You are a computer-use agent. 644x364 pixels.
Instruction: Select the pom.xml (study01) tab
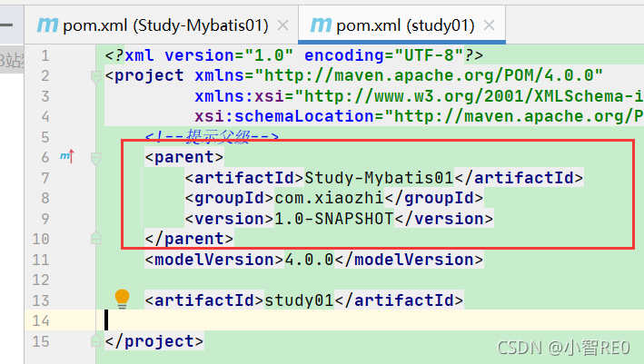click(x=401, y=25)
